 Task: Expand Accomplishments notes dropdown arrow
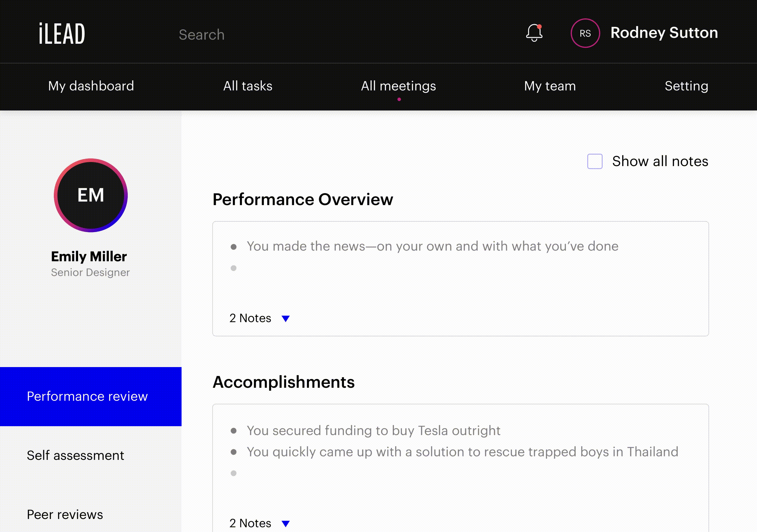point(286,523)
